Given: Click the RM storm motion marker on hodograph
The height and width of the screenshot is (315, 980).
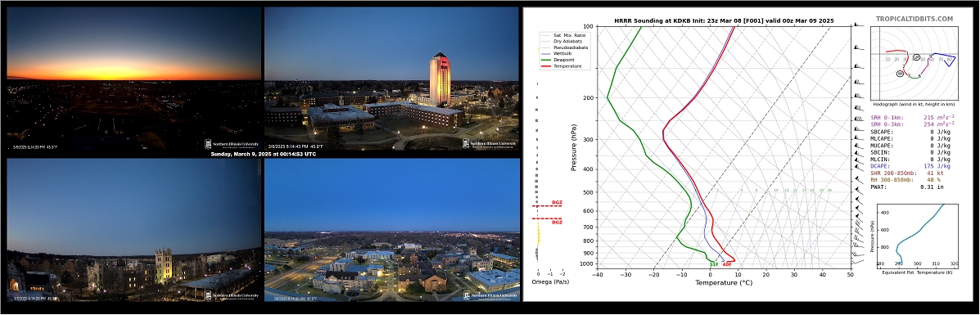Looking at the screenshot, I should pos(900,73).
